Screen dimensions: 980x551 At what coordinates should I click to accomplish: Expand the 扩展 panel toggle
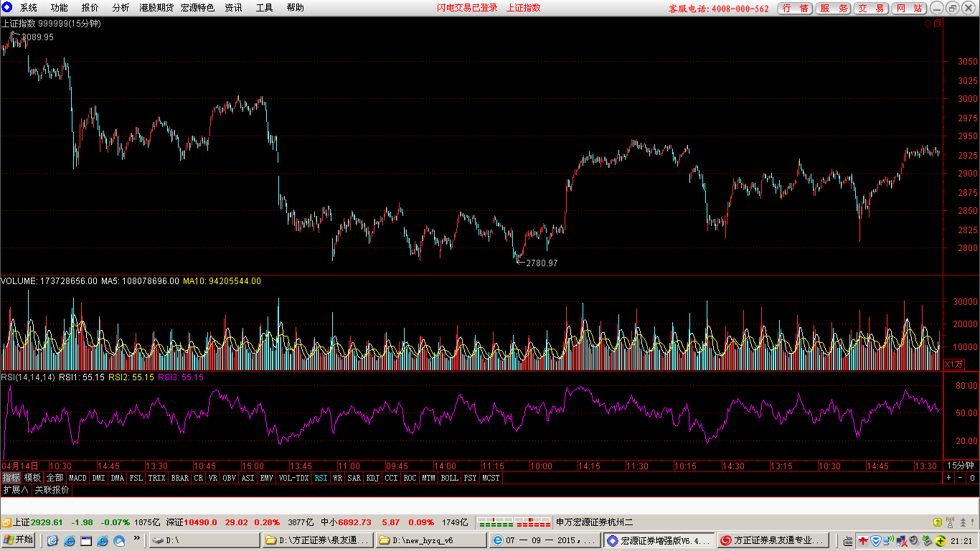[x=16, y=490]
